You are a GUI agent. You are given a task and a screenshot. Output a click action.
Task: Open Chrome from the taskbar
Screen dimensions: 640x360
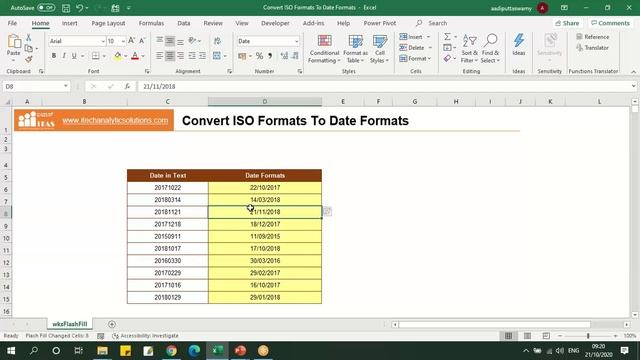pos(171,351)
